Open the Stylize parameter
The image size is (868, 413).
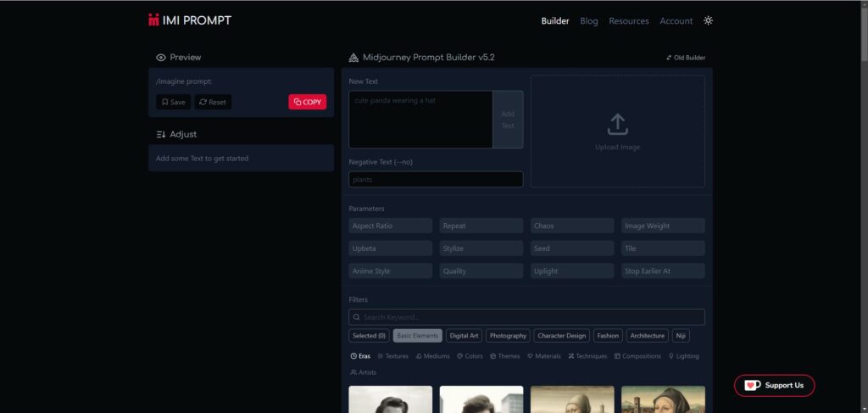481,248
